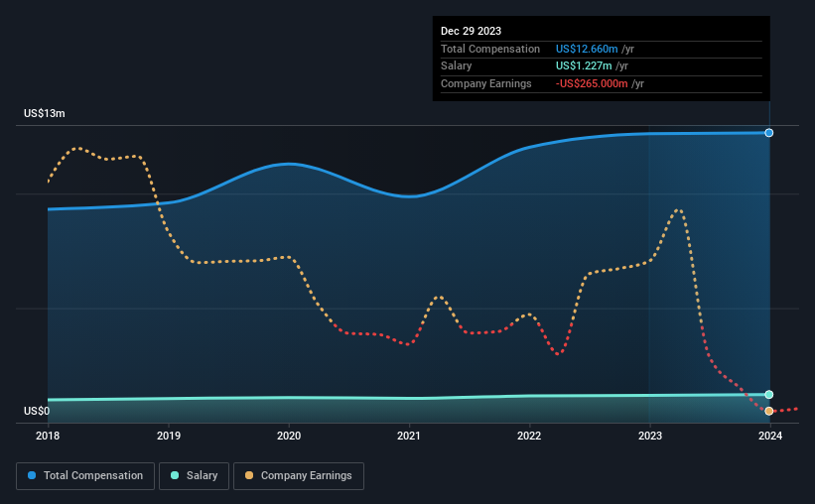Click the 2019 x-axis label
815x504 pixels.
(x=169, y=436)
